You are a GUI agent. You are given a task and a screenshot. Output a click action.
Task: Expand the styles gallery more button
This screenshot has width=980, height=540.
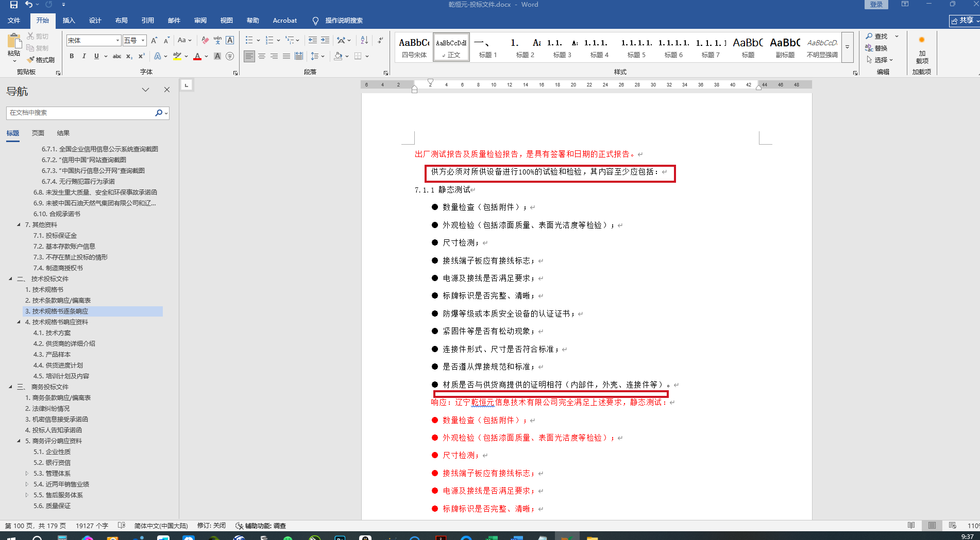click(x=847, y=47)
